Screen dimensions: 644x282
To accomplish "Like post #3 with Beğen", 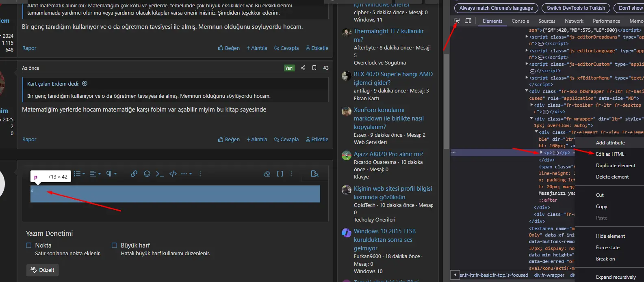I will 229,139.
